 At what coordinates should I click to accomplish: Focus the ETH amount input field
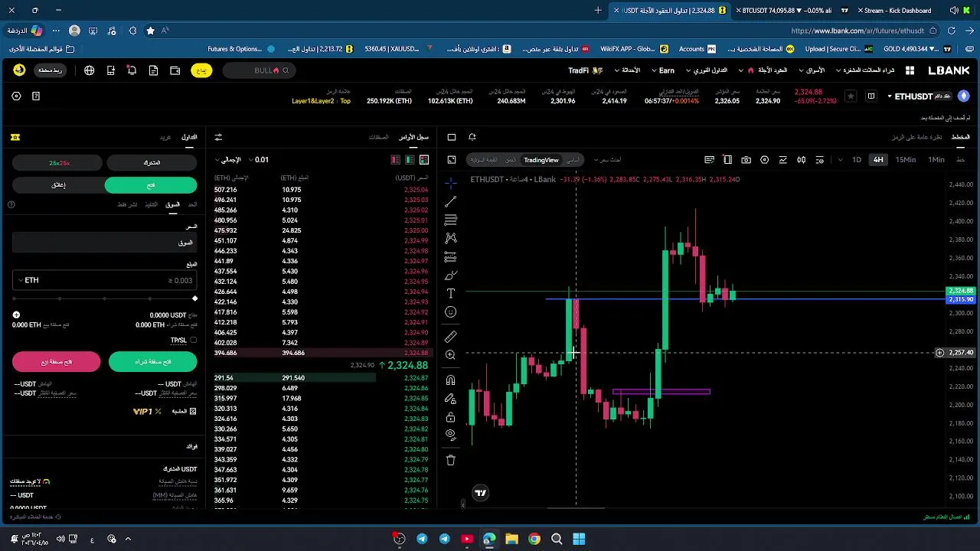pyautogui.click(x=104, y=280)
